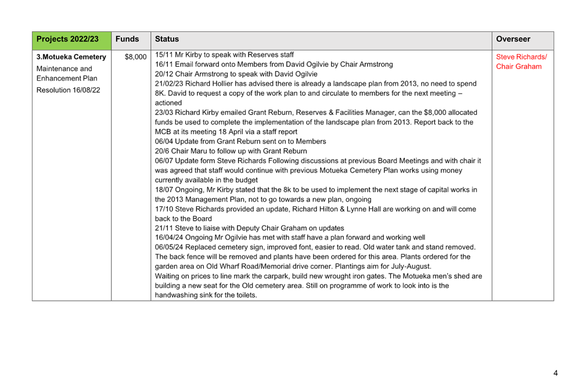Click the word 'actioned' in the status
The width and height of the screenshot is (572, 392).
pos(168,103)
